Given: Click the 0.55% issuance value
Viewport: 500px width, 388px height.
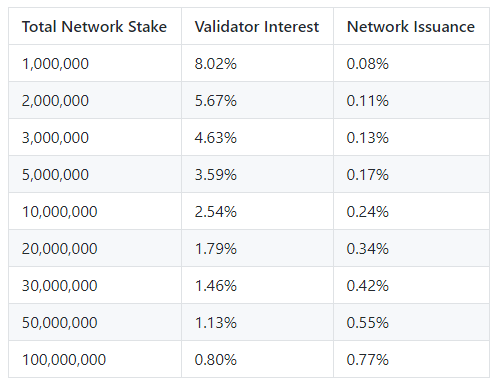Looking at the screenshot, I should (368, 323).
